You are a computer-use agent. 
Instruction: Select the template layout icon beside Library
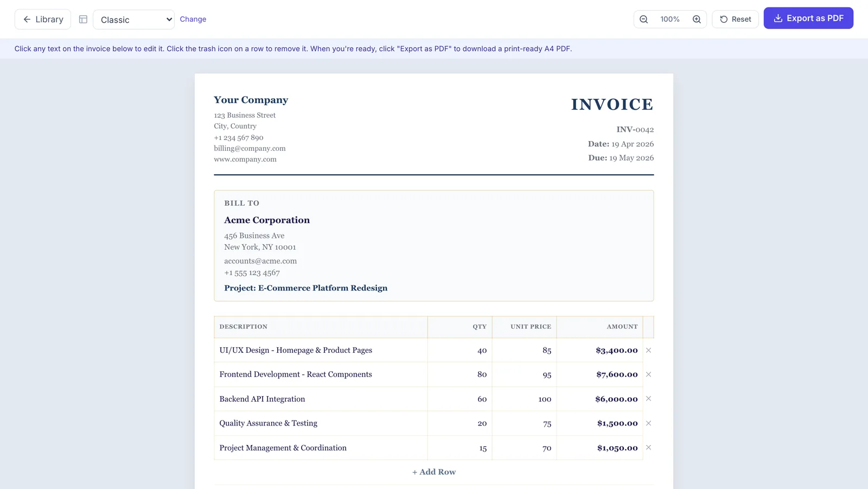[82, 19]
